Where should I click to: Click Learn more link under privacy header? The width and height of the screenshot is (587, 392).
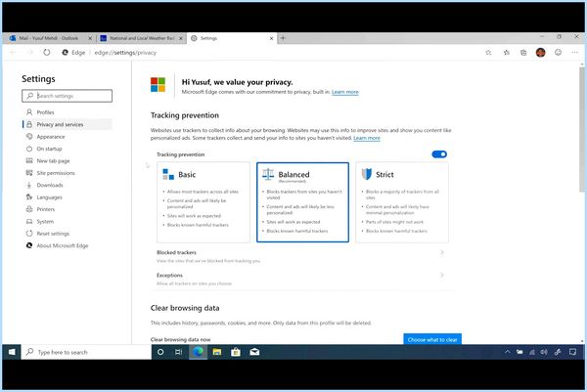pos(344,92)
